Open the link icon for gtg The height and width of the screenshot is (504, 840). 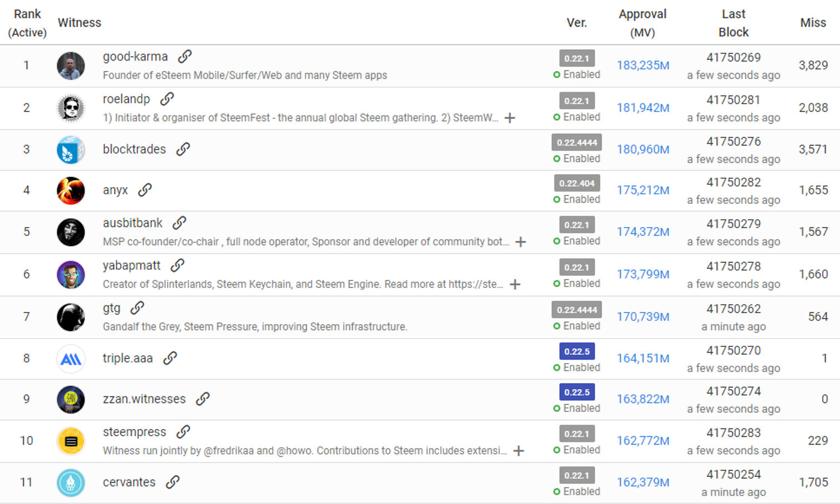click(137, 308)
